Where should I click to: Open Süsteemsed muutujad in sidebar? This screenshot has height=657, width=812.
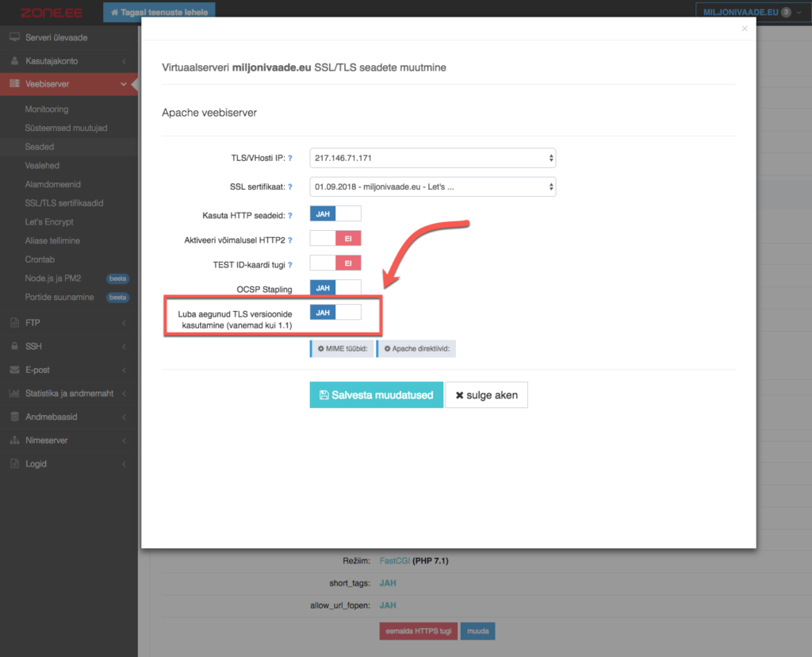point(67,128)
